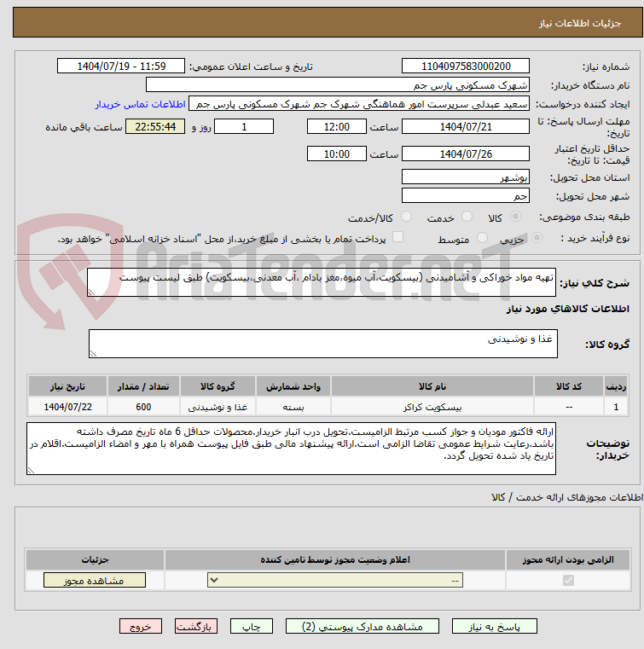The width and height of the screenshot is (644, 649).
Task: Click the بیسکویت کراکر item cell
Action: click(x=432, y=407)
